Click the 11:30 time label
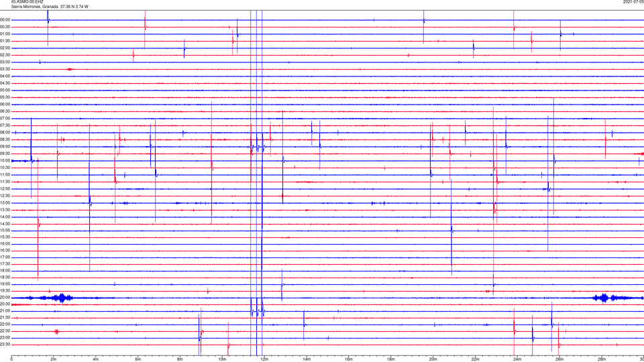 pyautogui.click(x=5, y=182)
